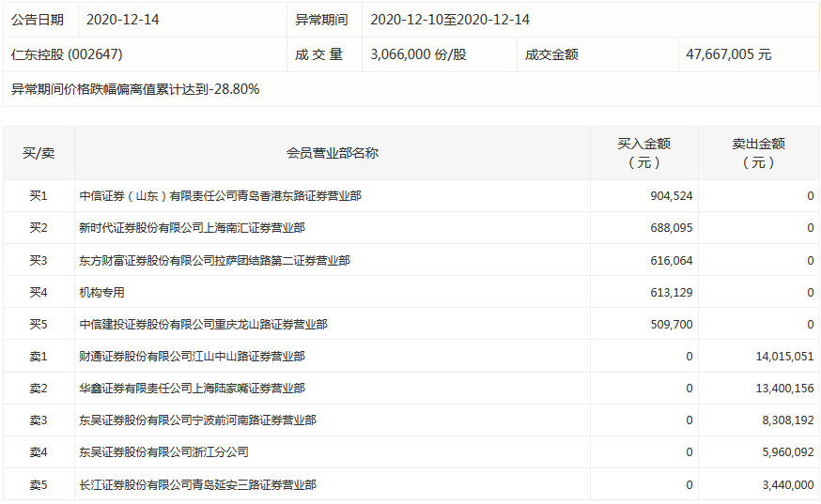Click the 会员营业部名称 column header

click(332, 153)
